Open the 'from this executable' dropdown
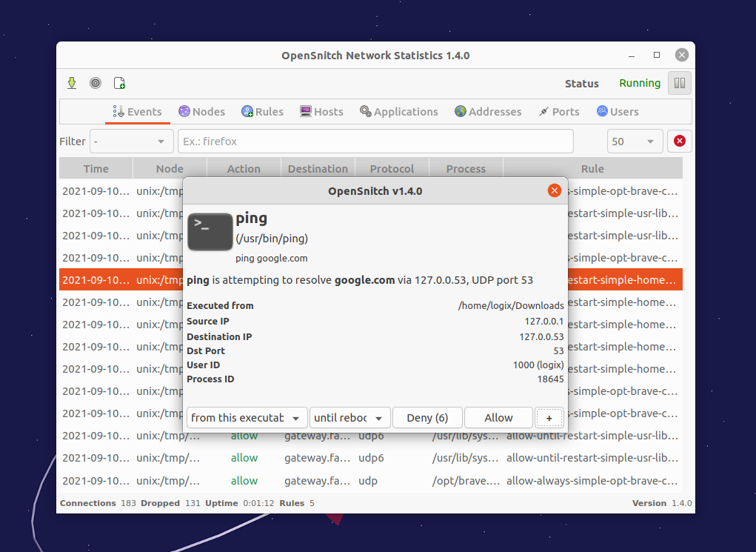This screenshot has width=756, height=552. [247, 417]
